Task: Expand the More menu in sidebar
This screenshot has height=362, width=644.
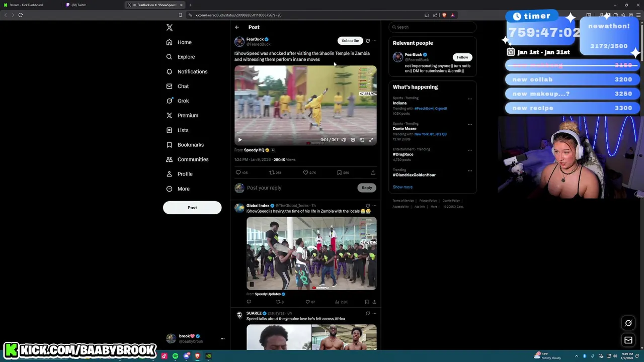Action: click(x=178, y=189)
